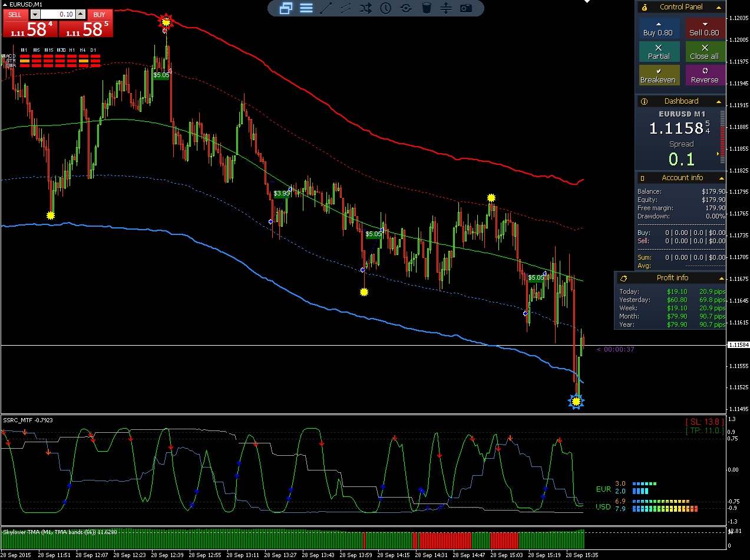Click the Today profit row value $19.10

pos(677,291)
